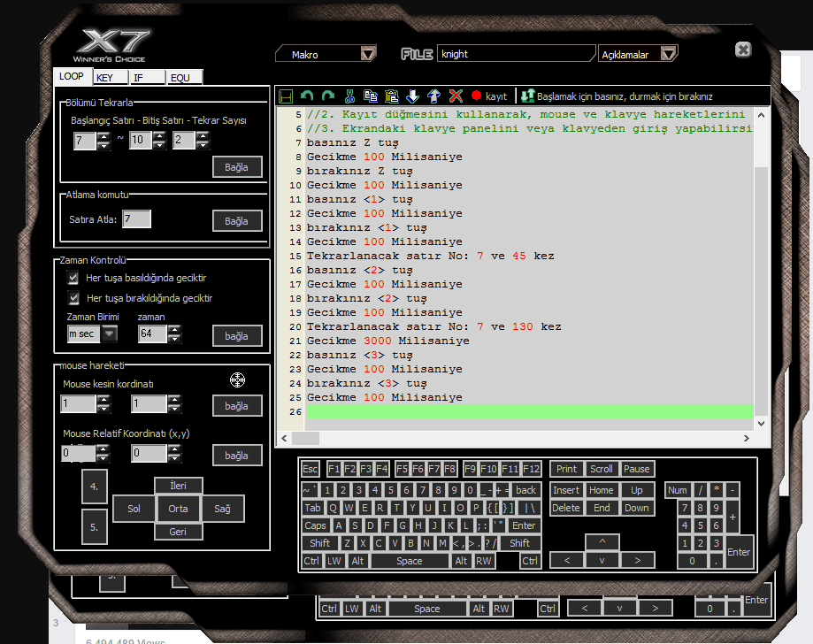The image size is (813, 644).
Task: Click the Tab key on virtual keyboard
Action: [x=312, y=508]
